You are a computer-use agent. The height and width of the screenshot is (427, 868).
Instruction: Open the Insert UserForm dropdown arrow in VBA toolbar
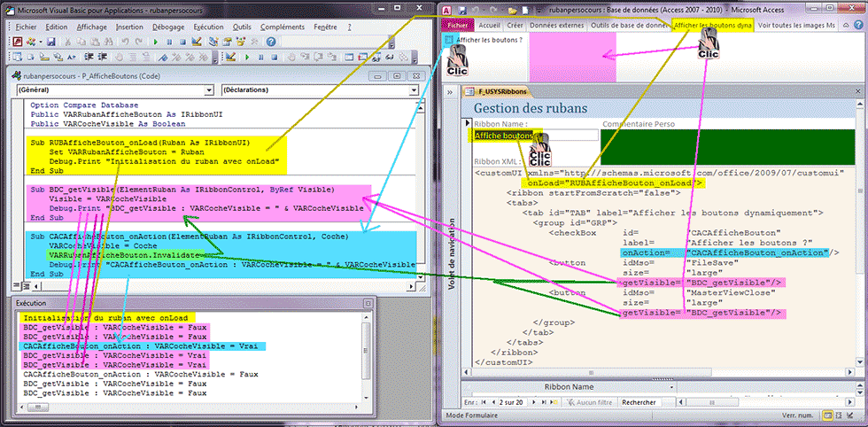point(41,43)
